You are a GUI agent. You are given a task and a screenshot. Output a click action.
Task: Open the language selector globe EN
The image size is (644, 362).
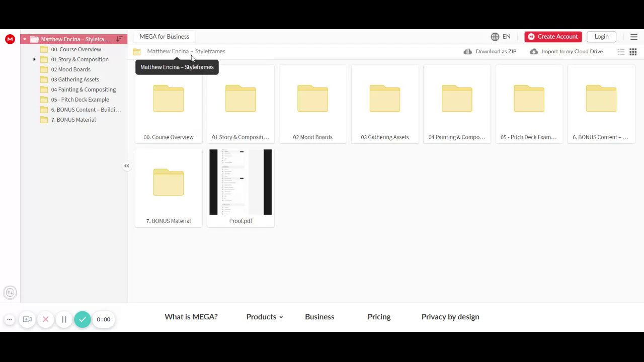click(x=501, y=37)
